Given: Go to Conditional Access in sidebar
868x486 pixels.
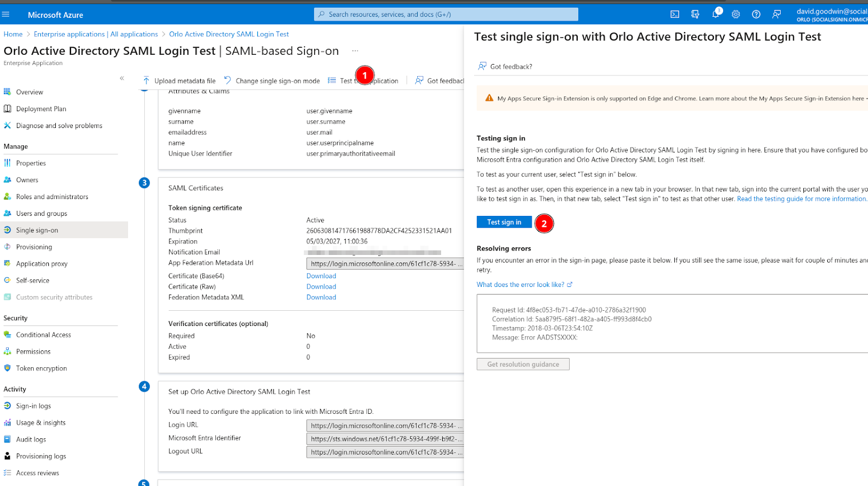Looking at the screenshot, I should tap(43, 335).
